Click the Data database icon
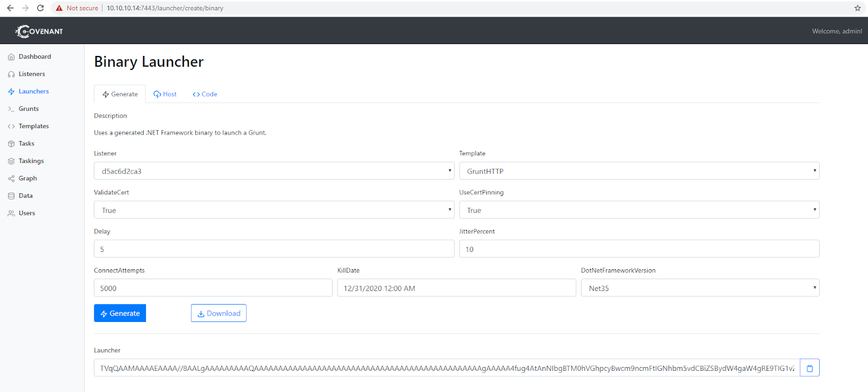This screenshot has height=392, width=868. 11,196
